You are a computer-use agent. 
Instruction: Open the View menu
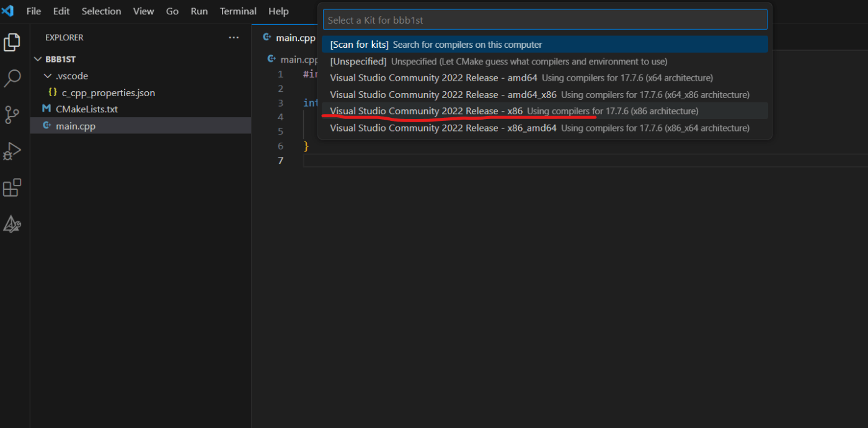[x=144, y=11]
